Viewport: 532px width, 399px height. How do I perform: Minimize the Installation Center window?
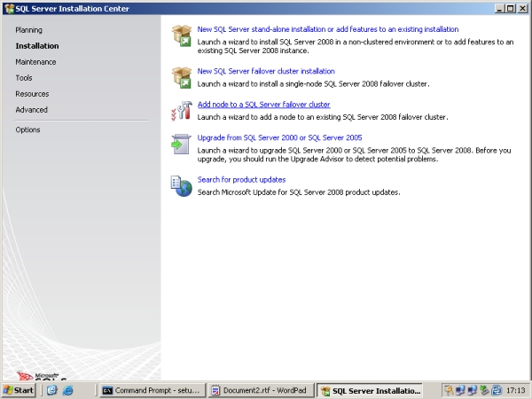(x=498, y=9)
